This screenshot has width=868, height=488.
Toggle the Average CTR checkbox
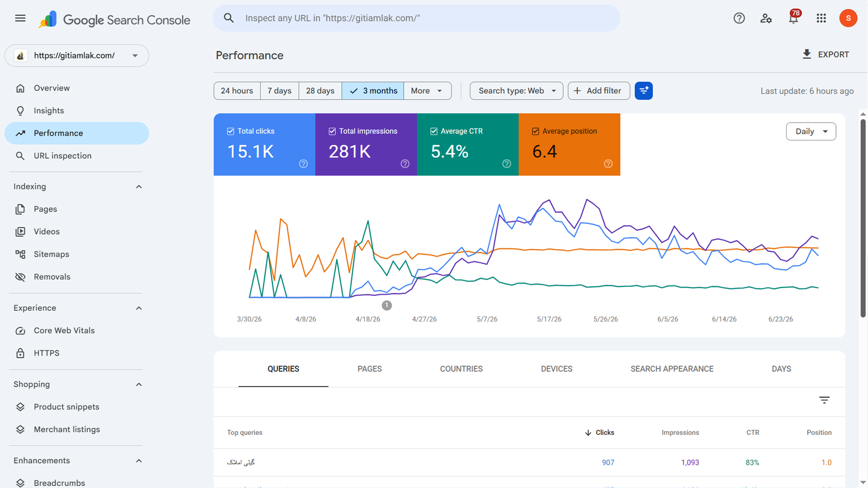pos(434,131)
